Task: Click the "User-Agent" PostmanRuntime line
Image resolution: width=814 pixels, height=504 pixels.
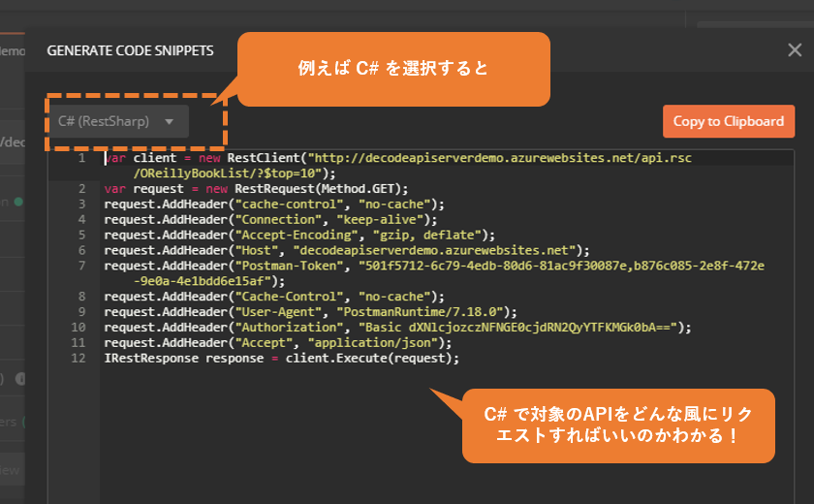Action: pyautogui.click(x=310, y=312)
